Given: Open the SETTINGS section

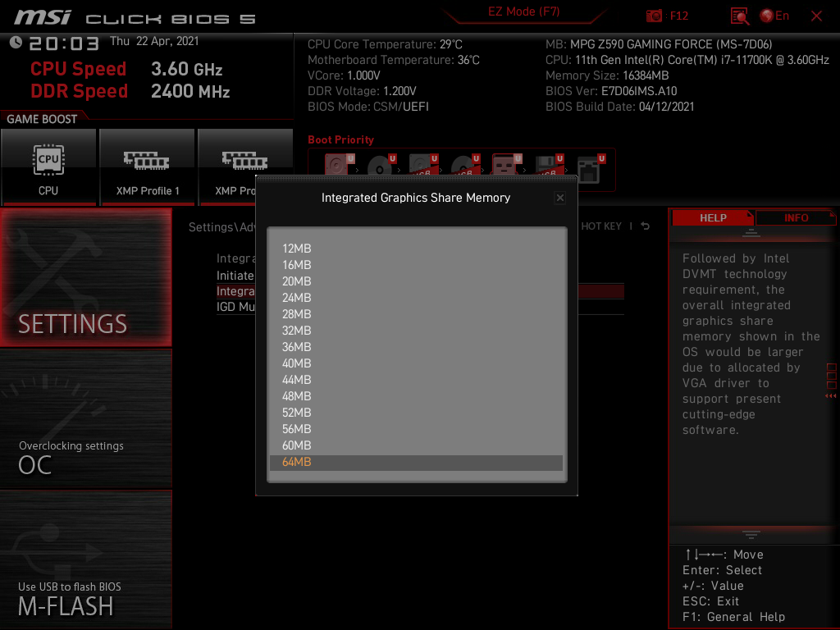Looking at the screenshot, I should point(85,277).
